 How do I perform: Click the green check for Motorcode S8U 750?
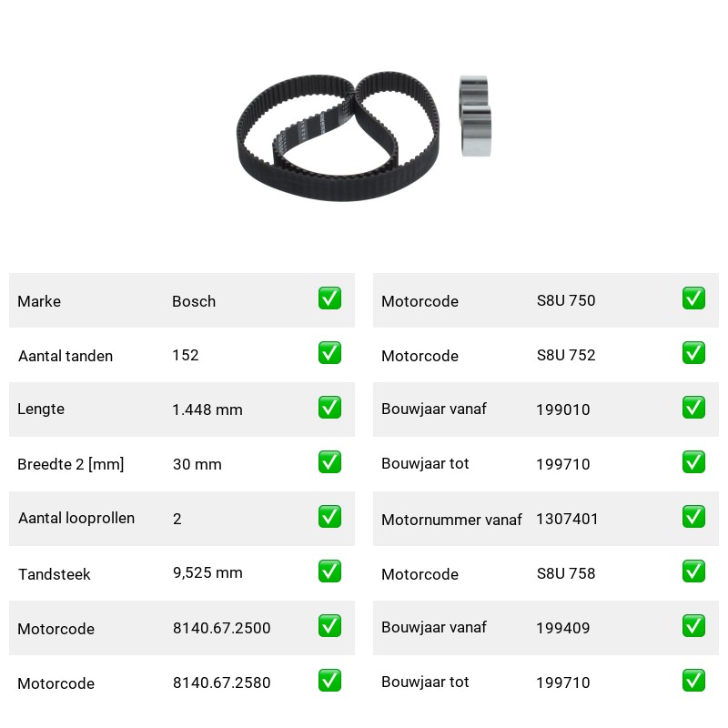tap(693, 298)
